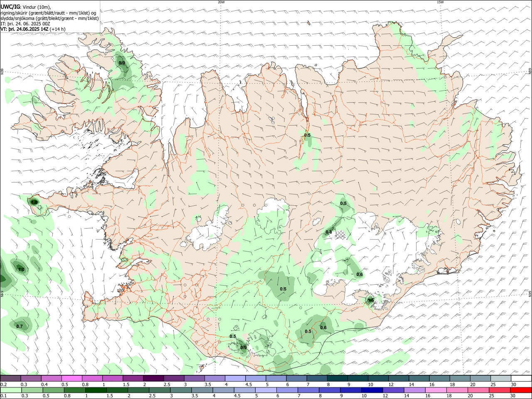This screenshot has height=399, width=532.
Task: Click the 'IT: þri. 24. 06. 2025 00Z' line
Action: pos(25,24)
